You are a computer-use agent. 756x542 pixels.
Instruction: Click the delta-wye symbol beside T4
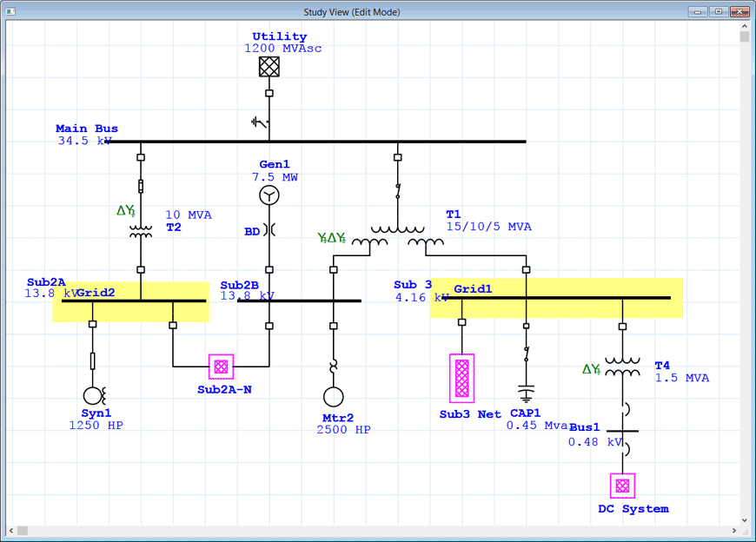591,369
